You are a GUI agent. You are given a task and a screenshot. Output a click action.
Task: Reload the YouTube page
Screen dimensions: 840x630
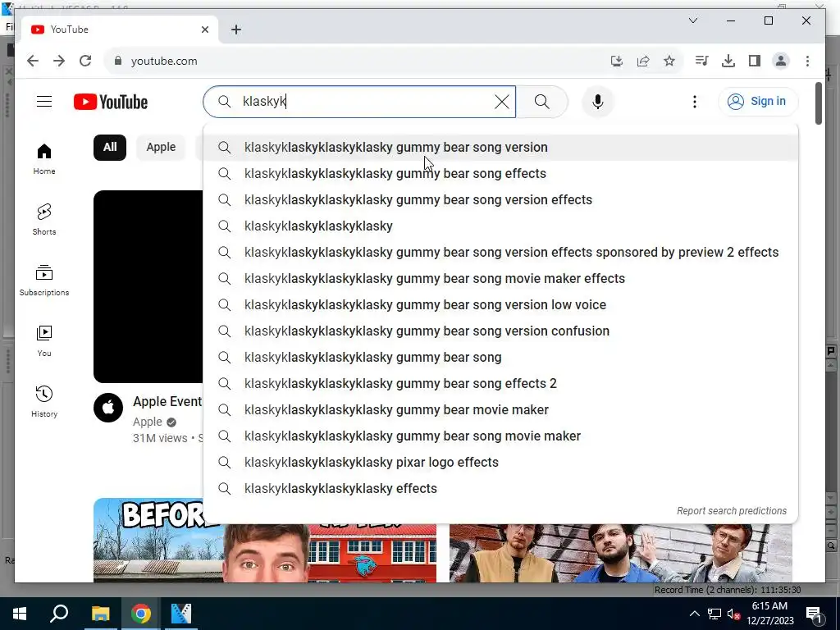(85, 61)
